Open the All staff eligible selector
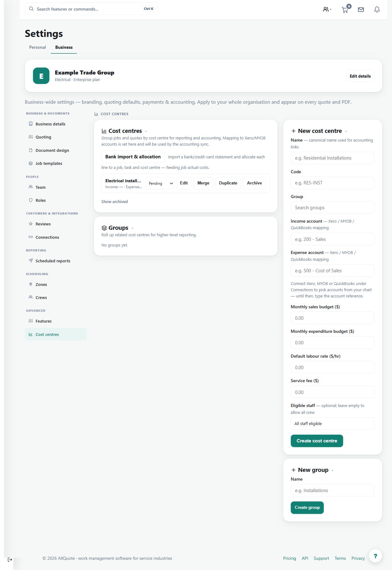The image size is (392, 570). (x=332, y=423)
